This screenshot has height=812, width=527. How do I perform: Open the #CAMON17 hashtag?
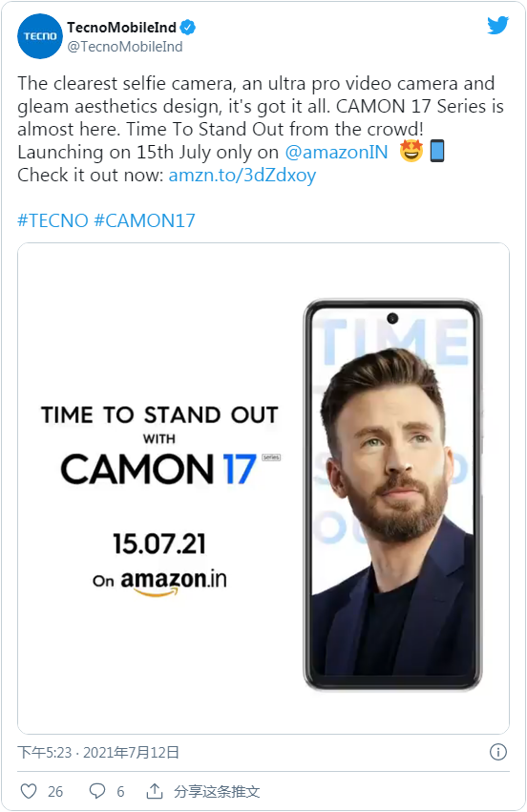pyautogui.click(x=144, y=220)
